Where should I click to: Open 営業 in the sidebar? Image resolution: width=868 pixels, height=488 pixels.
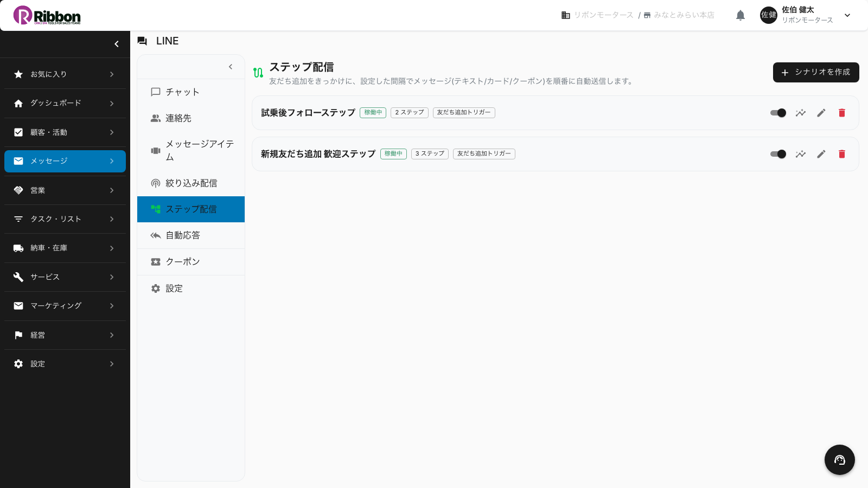coord(65,190)
